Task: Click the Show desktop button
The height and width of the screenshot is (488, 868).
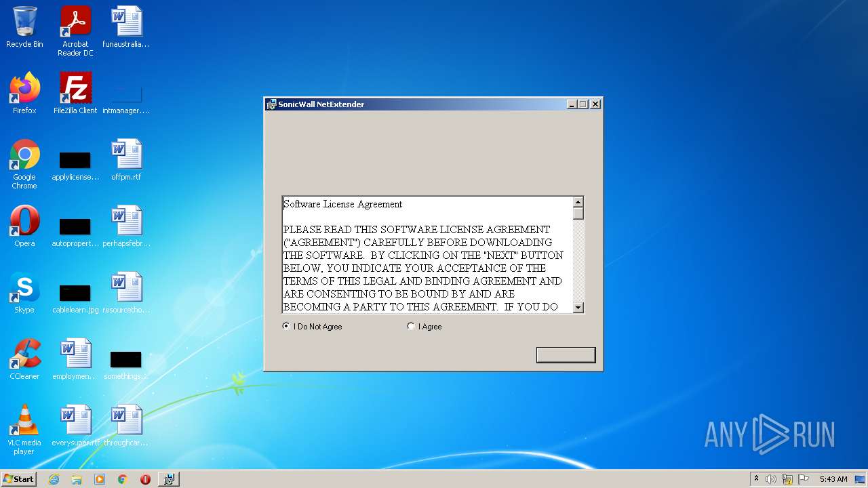Action: coord(861,479)
